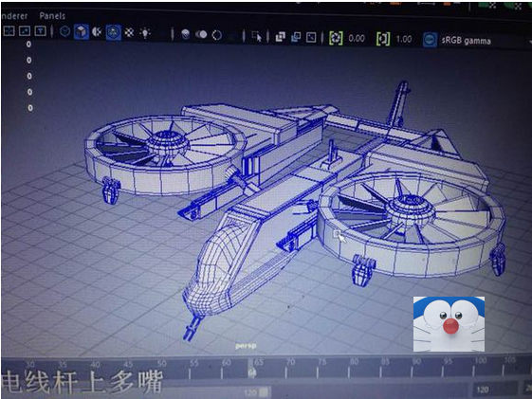This screenshot has height=399, width=532.
Task: Open the Panels menu
Action: [52, 15]
